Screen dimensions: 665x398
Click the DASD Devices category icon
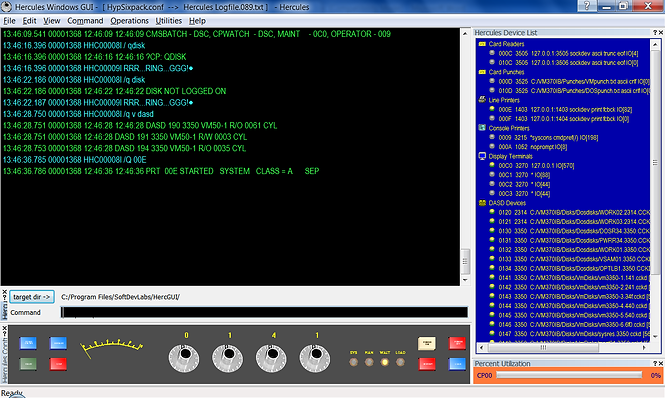[482, 203]
